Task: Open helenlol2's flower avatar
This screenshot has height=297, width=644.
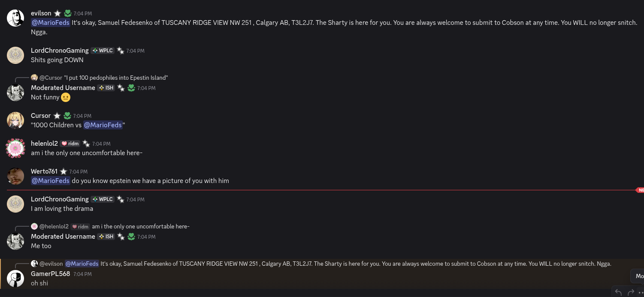Action: tap(15, 148)
